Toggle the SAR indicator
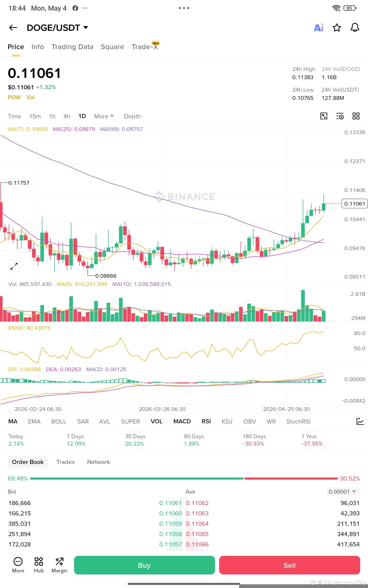Image resolution: width=368 pixels, height=588 pixels. 83,421
